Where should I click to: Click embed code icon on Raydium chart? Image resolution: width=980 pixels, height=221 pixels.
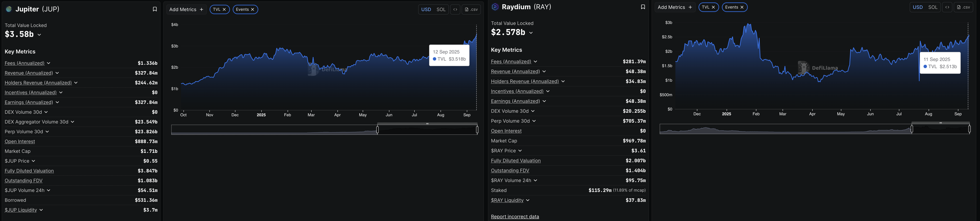[947, 7]
